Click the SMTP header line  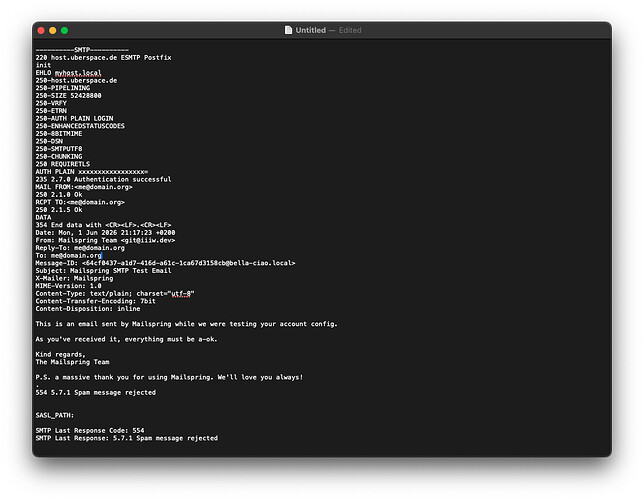coord(82,50)
